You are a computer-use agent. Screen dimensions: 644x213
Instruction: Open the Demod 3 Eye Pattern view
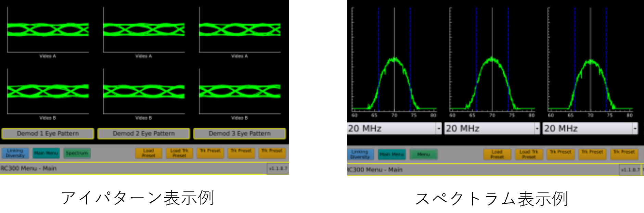click(240, 134)
